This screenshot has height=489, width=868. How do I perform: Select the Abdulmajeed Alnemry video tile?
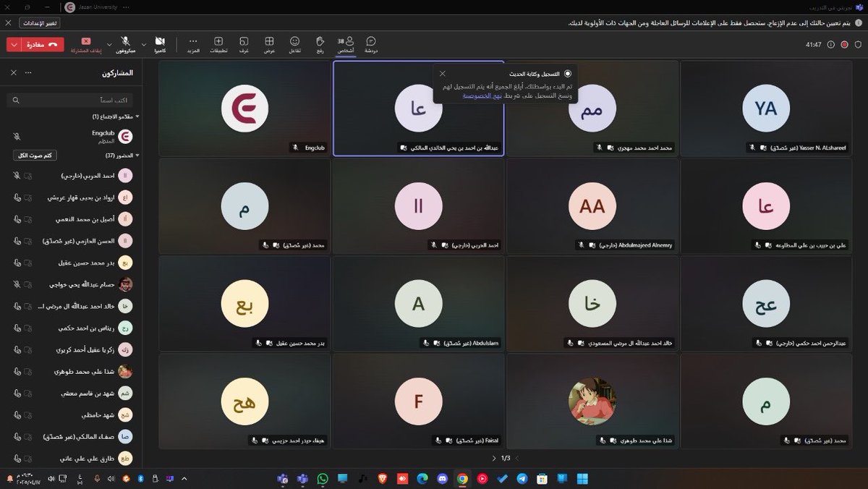click(592, 205)
